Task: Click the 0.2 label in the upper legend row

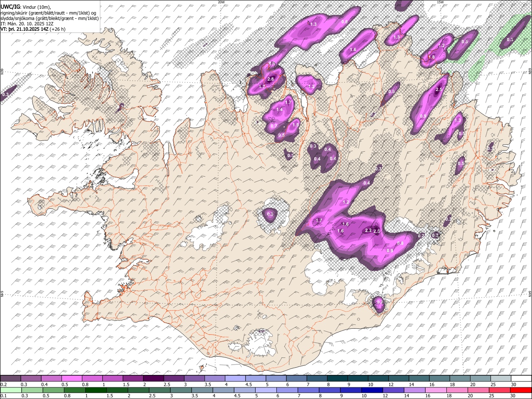Action: pos(3,384)
